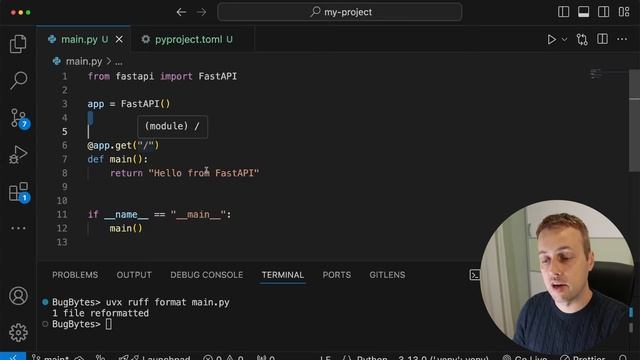Image resolution: width=640 pixels, height=360 pixels.
Task: Expand the run button dropdown arrow
Action: (x=564, y=40)
